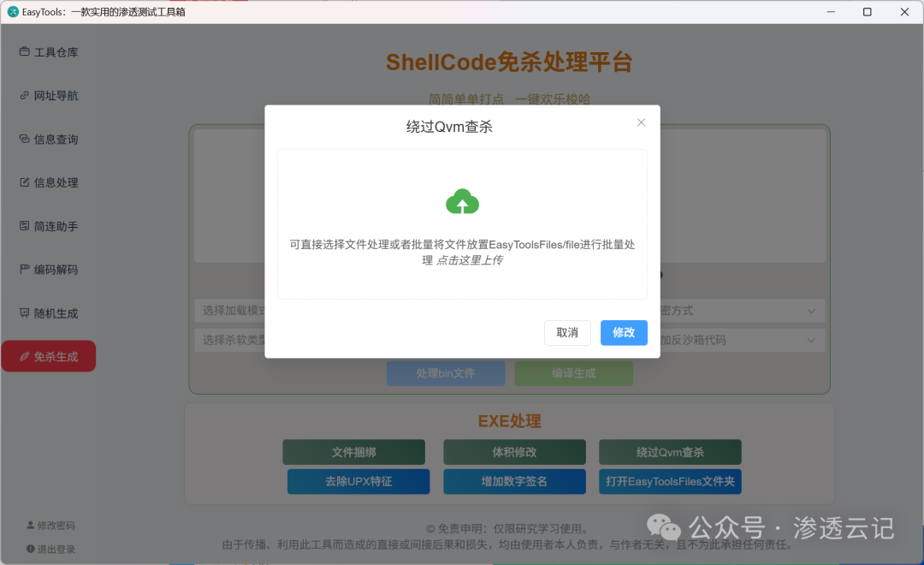
Task: Click the 免杀生成 icon
Action: (x=24, y=356)
